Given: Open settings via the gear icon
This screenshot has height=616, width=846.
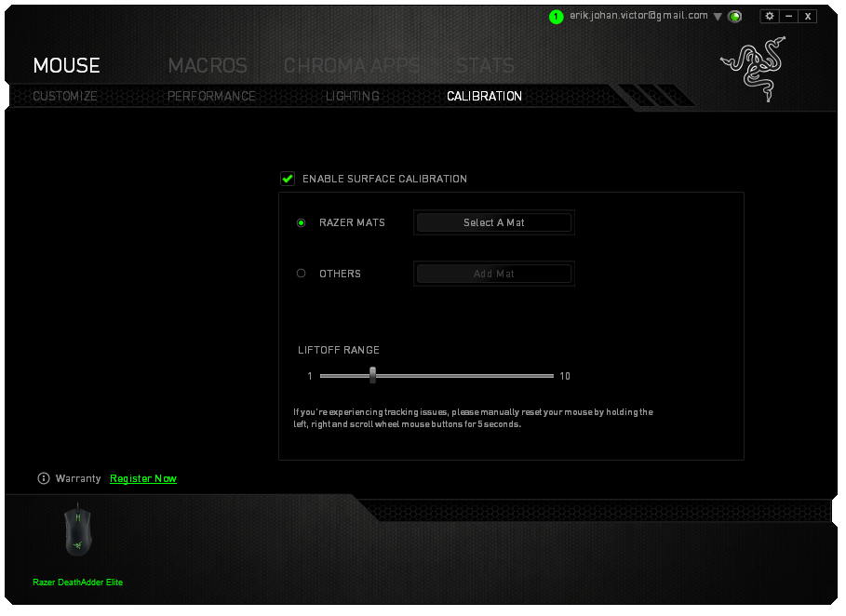Looking at the screenshot, I should pos(769,15).
